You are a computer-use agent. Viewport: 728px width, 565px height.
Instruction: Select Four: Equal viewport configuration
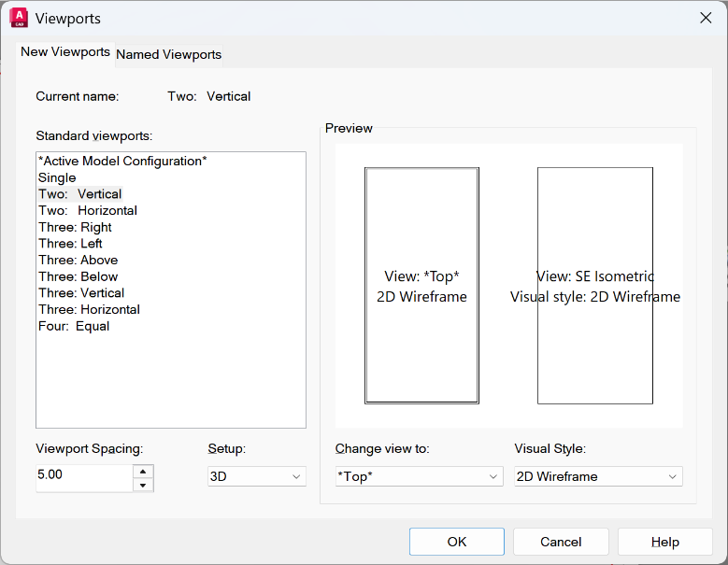click(74, 326)
